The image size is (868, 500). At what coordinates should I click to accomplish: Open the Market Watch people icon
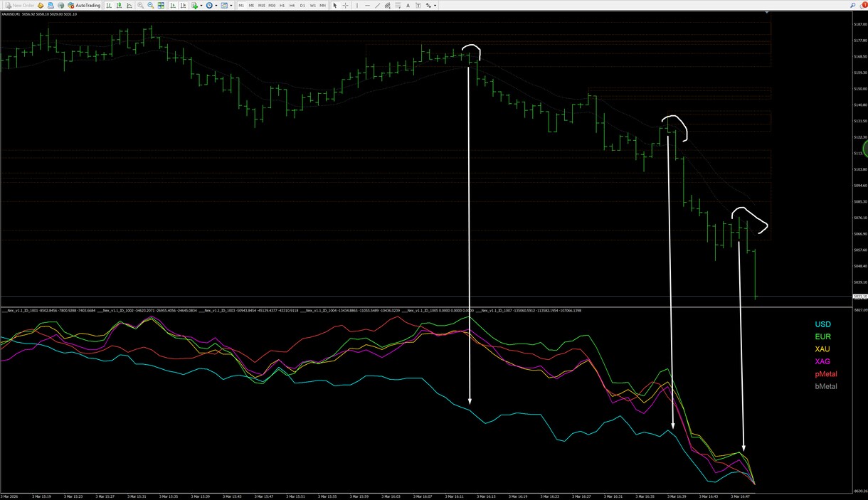pos(51,5)
